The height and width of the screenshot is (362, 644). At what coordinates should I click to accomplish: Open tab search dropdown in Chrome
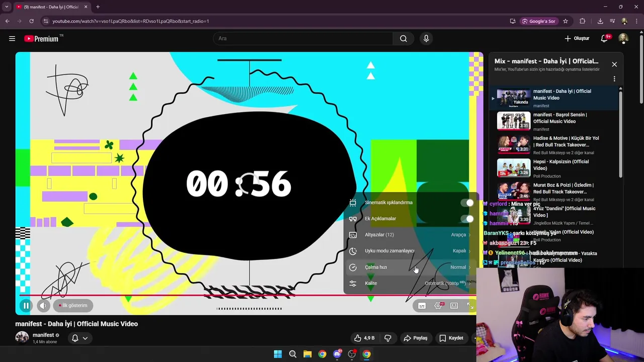click(7, 7)
